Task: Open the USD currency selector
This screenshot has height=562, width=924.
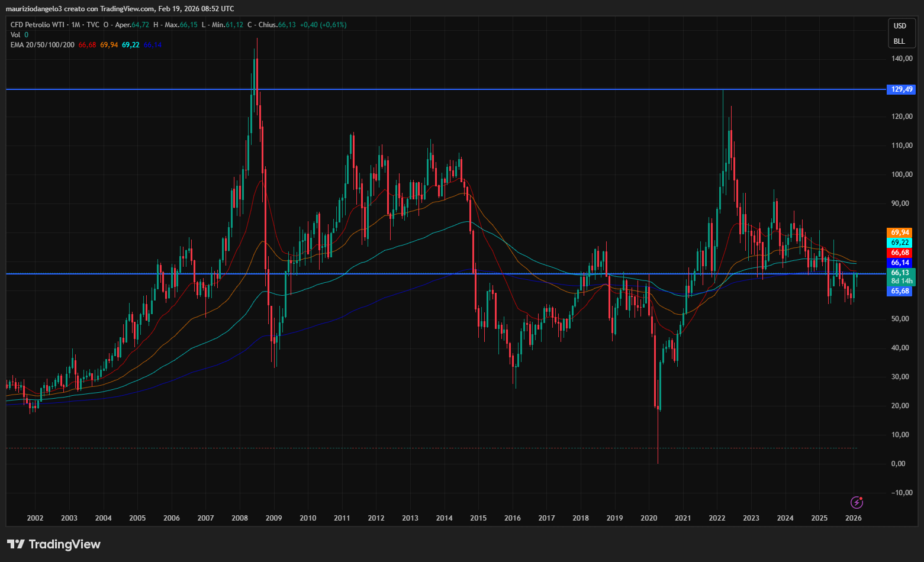Action: 900,26
